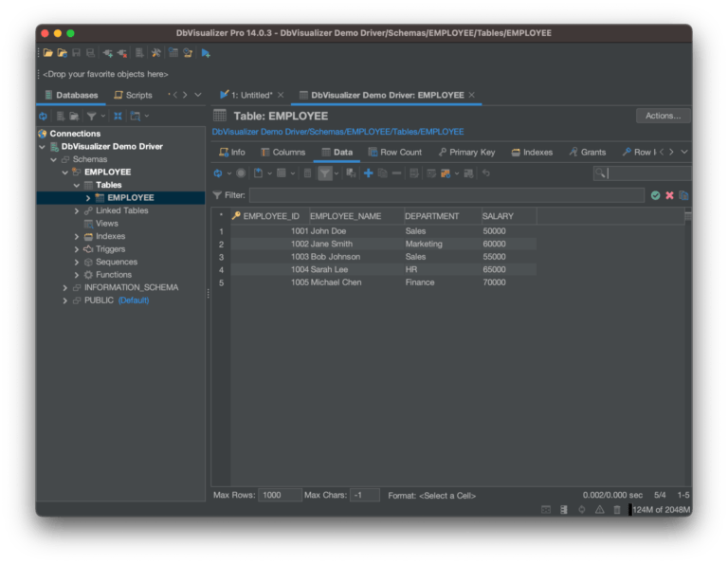Screen dimensions: 728x564
Task: Click the red x clear filter icon
Action: (x=669, y=195)
